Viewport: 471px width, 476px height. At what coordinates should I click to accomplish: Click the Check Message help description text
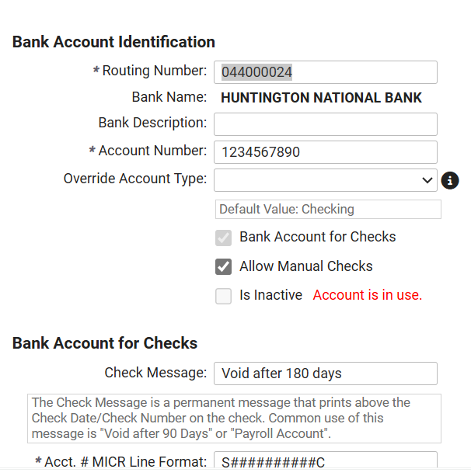234,418
